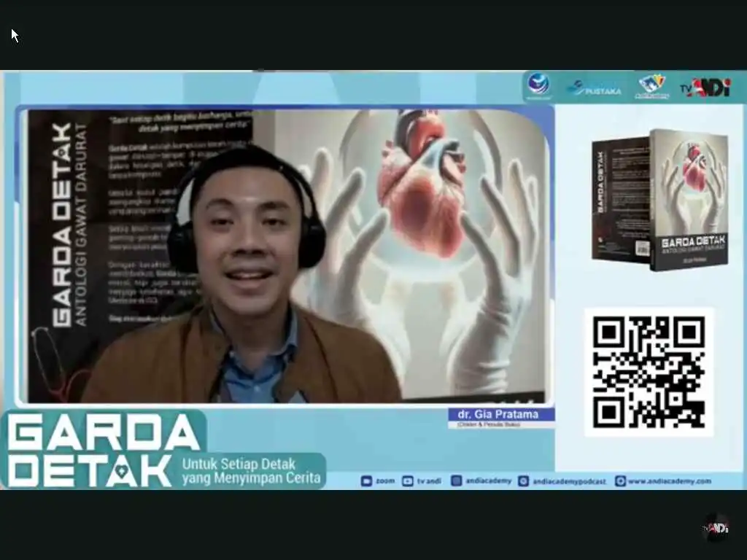Click the Garda Detak book cover thumbnail

click(x=659, y=200)
